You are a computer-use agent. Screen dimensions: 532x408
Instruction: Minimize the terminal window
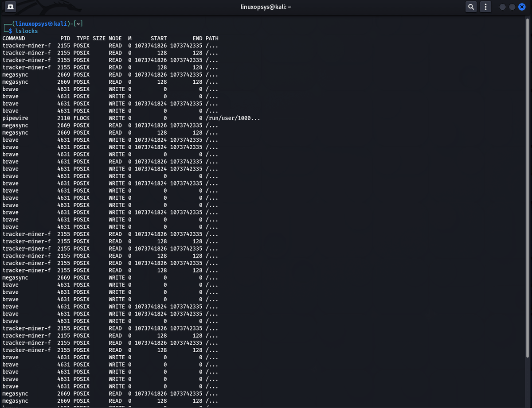pos(502,7)
